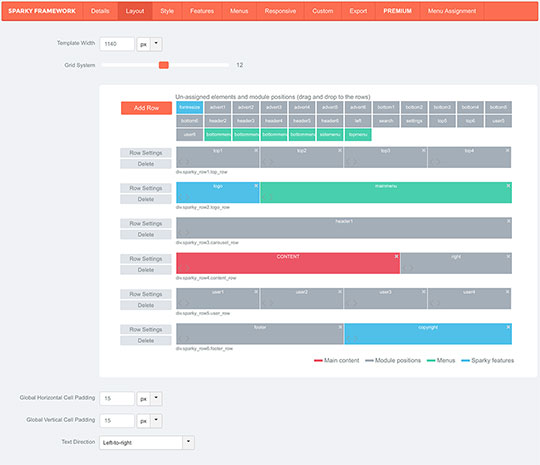540x465 pixels.
Task: Remove the top3 cell with its X
Action: [x=424, y=151]
